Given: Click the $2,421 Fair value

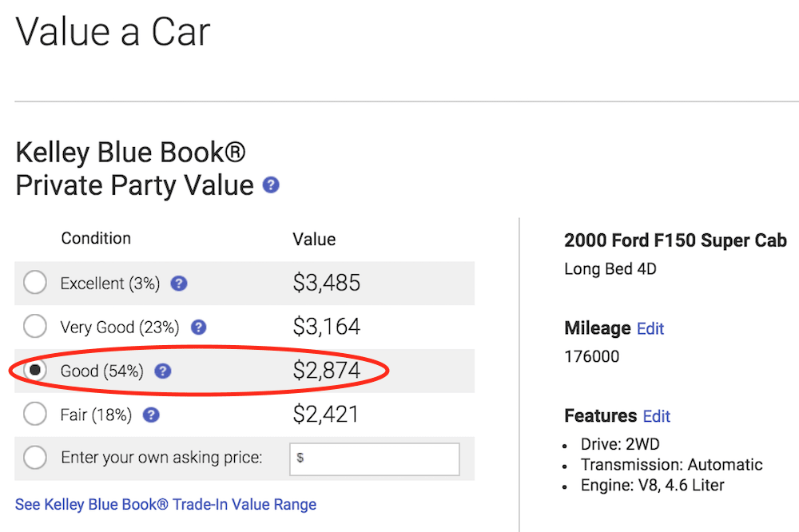Looking at the screenshot, I should point(326,415).
